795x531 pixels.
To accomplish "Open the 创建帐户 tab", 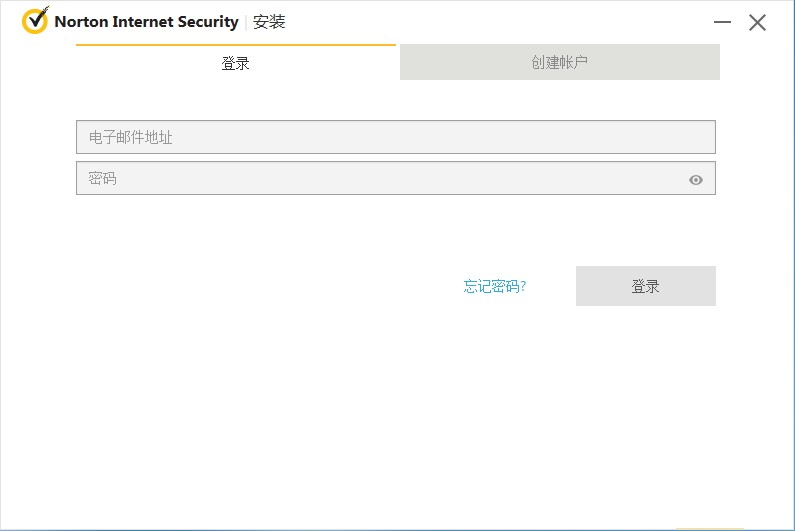I will tap(560, 62).
